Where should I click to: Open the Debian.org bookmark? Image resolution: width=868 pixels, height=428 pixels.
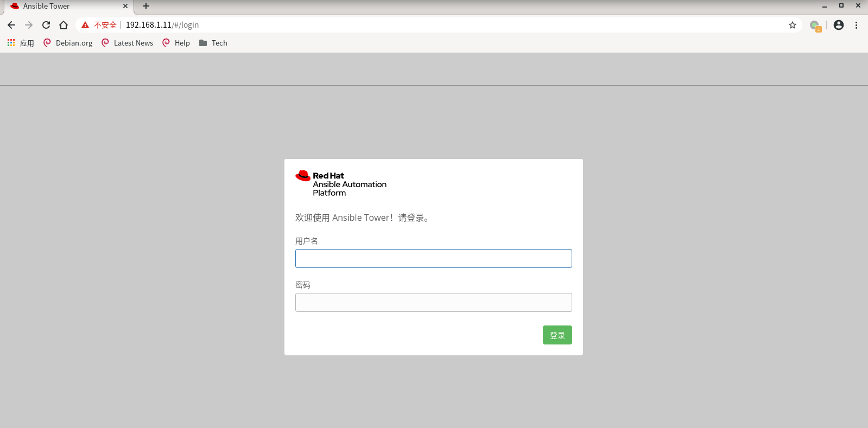pos(68,43)
